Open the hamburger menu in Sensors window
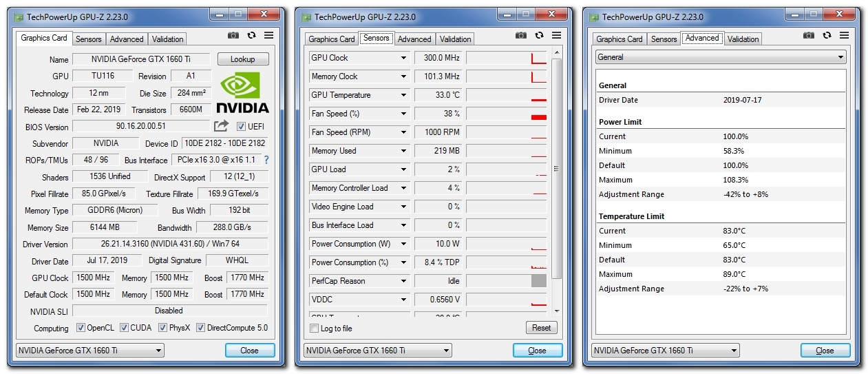 pos(556,35)
